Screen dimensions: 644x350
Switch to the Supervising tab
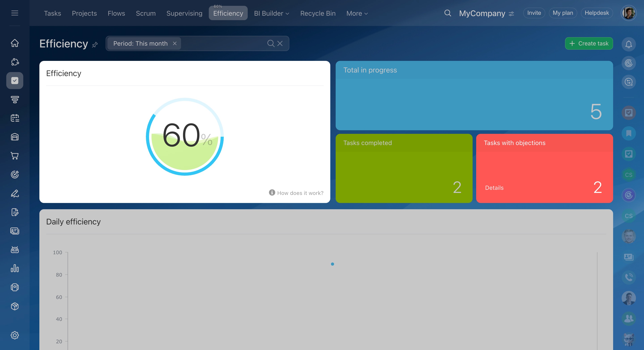point(184,13)
